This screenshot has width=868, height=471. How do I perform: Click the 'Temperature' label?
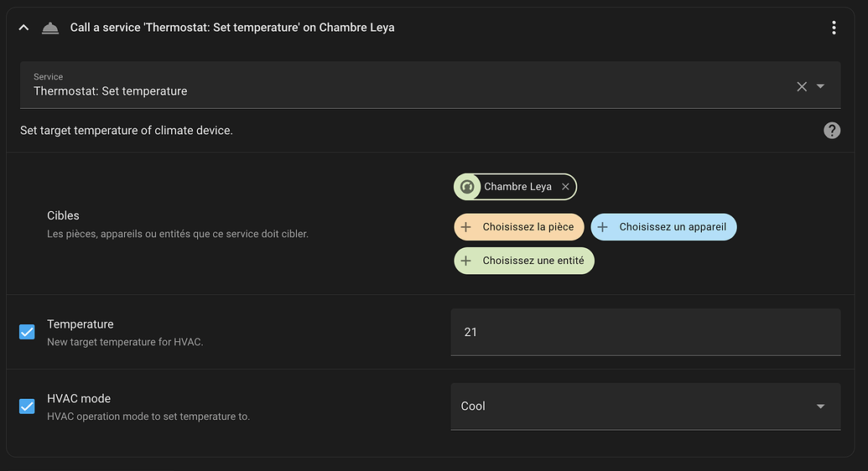81,324
